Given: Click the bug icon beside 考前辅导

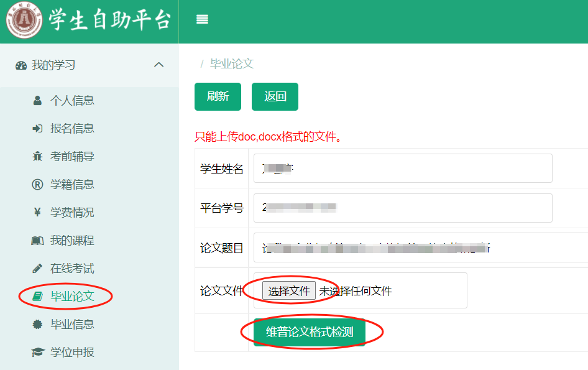Looking at the screenshot, I should point(37,156).
